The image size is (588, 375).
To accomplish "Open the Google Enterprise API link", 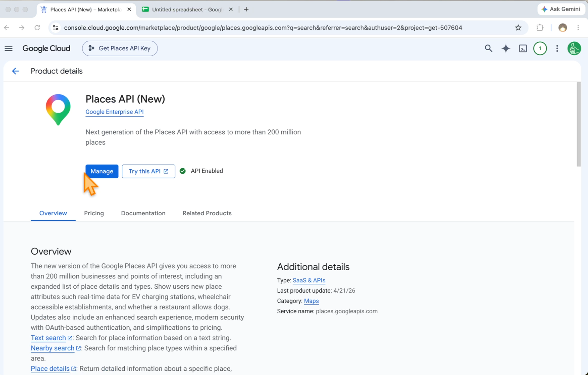I will tap(114, 112).
